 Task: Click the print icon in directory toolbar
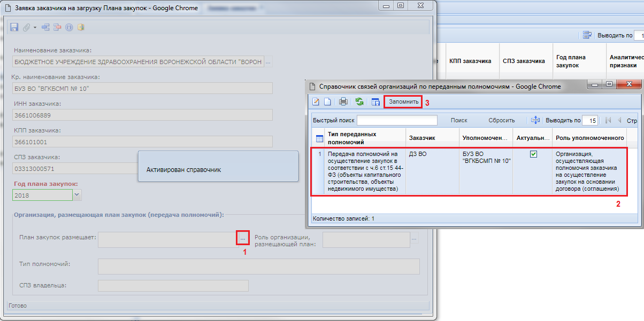tap(343, 101)
